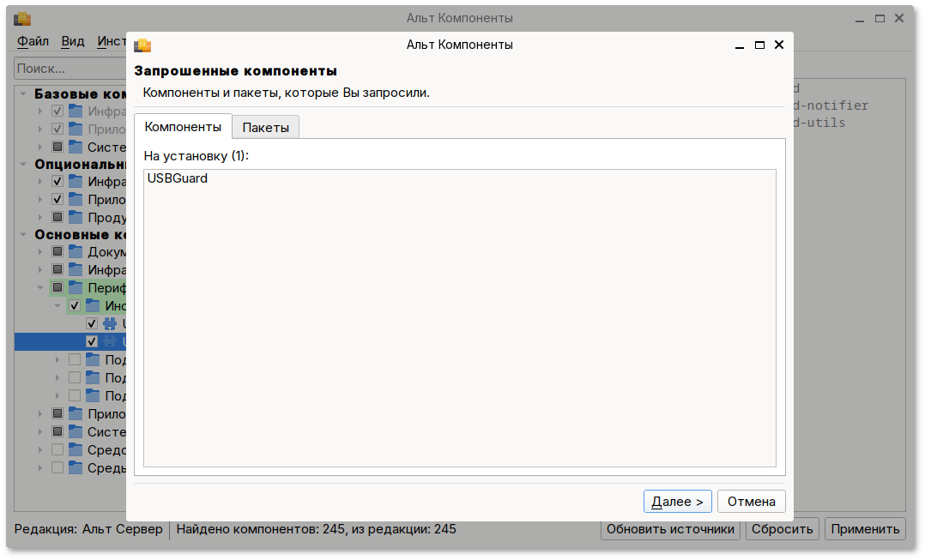Select USBGuard in the install list
Screen dimensions: 925x560
click(178, 178)
